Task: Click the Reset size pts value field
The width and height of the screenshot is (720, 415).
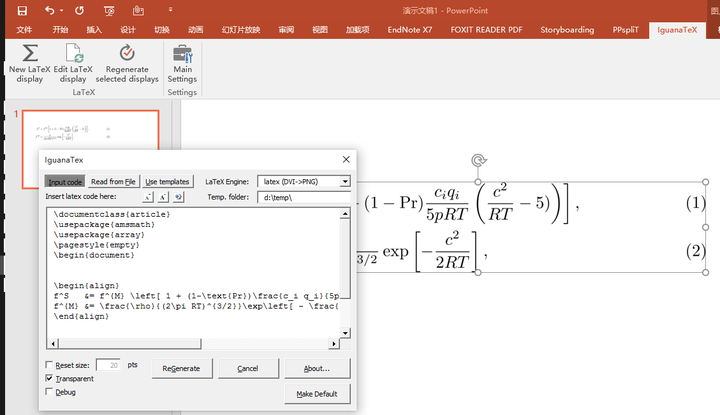Action: click(x=108, y=365)
